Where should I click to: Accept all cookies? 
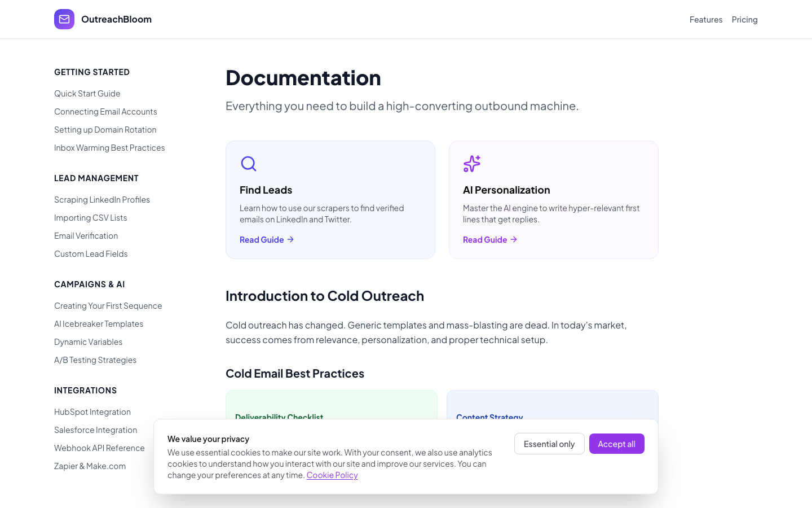click(616, 444)
